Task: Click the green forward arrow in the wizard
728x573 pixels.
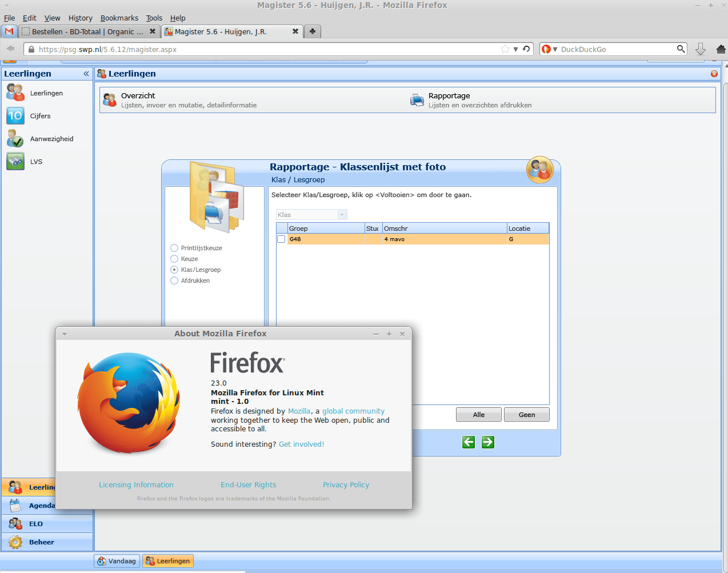Action: coord(487,442)
